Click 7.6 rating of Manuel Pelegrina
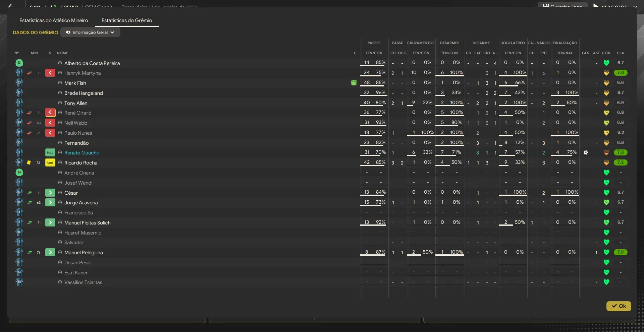 tap(621, 252)
